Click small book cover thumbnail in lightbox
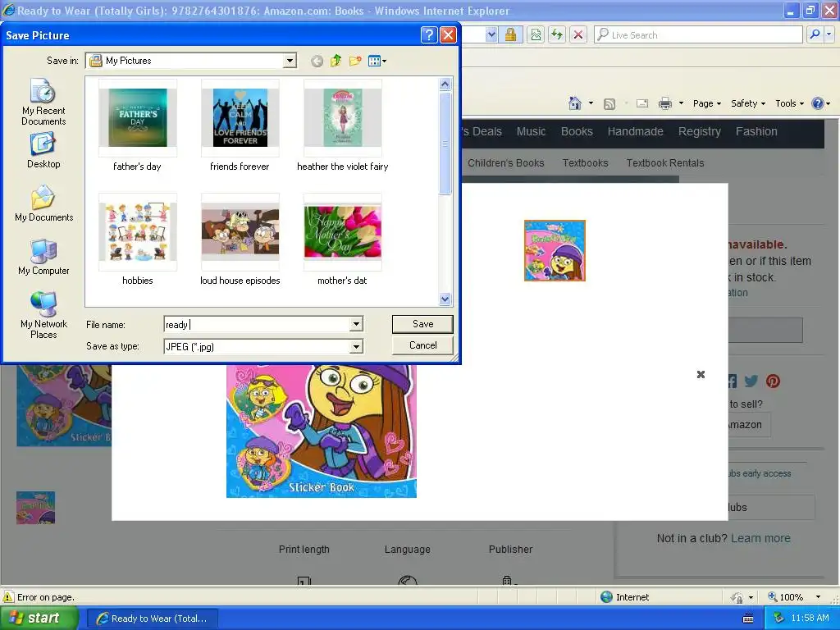 pos(555,250)
